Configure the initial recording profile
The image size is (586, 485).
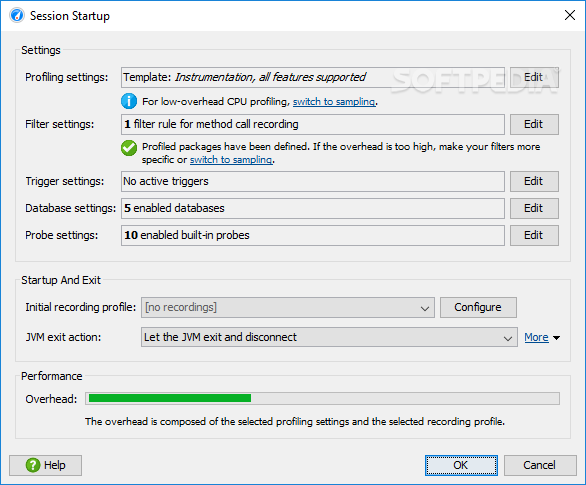coord(478,308)
